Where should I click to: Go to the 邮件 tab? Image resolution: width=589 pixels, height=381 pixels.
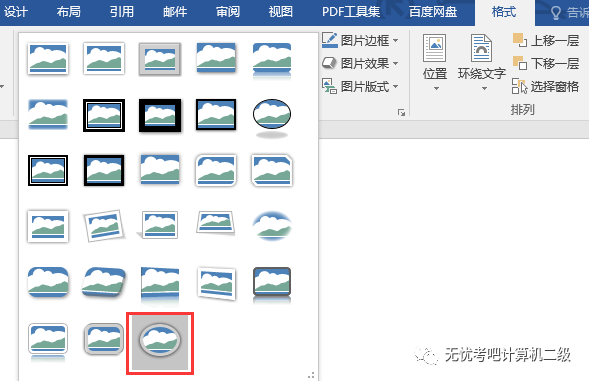pos(175,12)
